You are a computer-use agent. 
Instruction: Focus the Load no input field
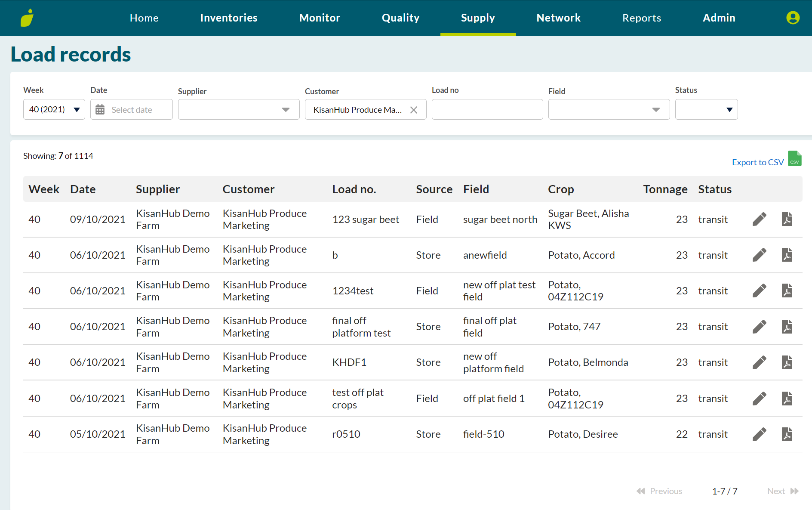pos(487,109)
